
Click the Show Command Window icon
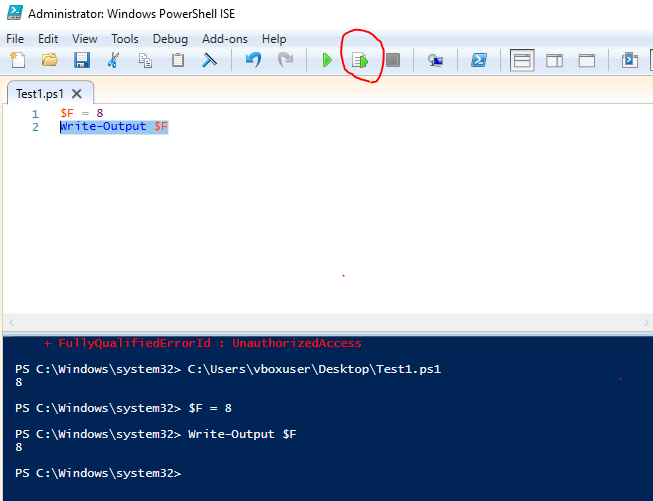click(630, 60)
